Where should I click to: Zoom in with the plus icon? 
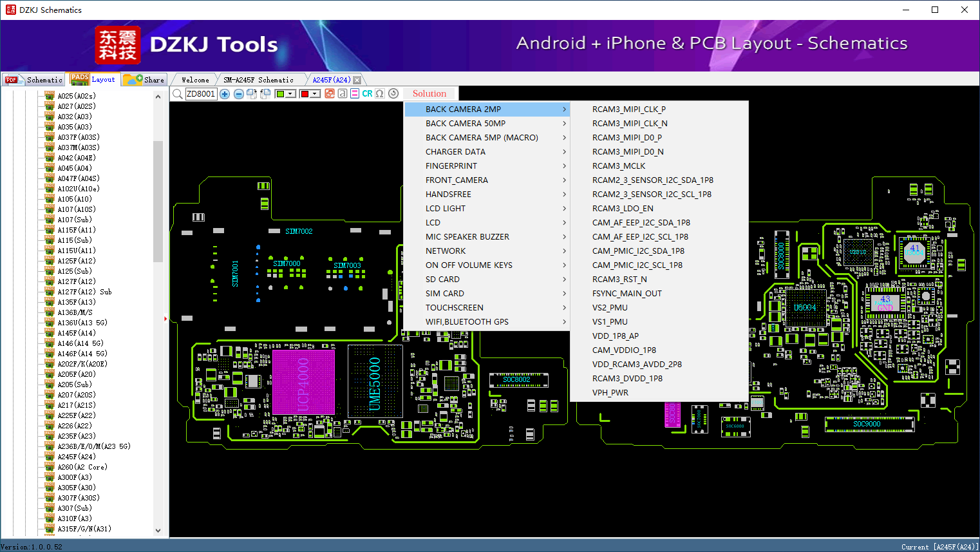[x=225, y=94]
